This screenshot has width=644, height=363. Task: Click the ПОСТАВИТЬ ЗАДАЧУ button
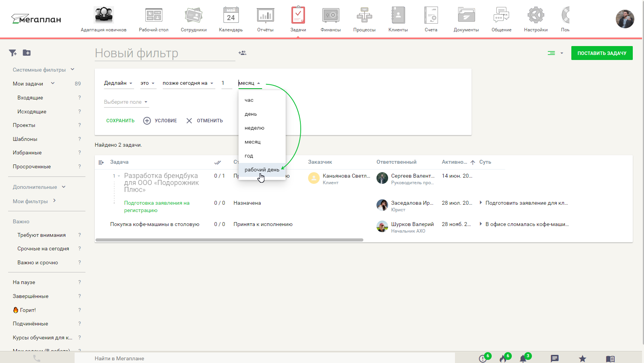click(602, 53)
